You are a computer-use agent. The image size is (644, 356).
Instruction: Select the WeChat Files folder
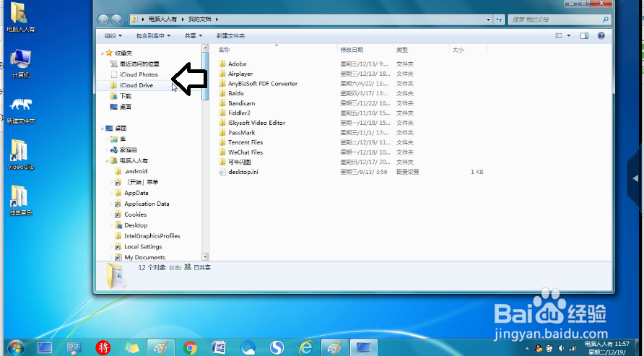click(245, 152)
